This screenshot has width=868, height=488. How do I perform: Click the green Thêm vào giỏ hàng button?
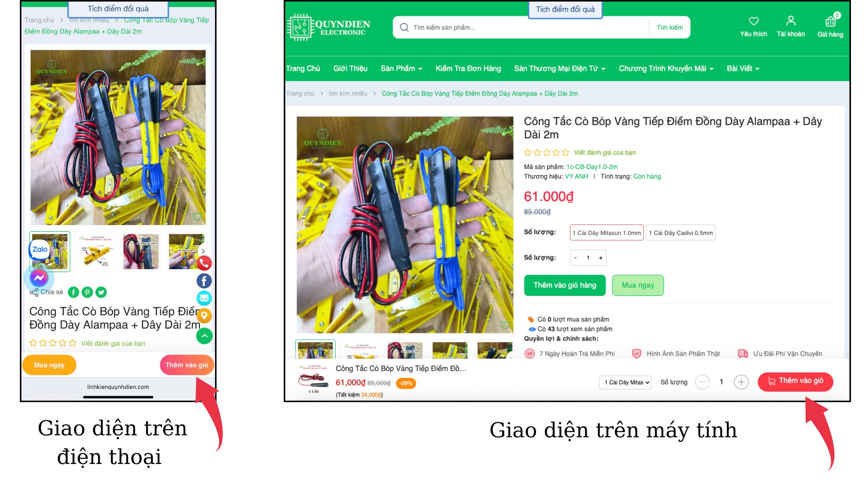pos(565,285)
